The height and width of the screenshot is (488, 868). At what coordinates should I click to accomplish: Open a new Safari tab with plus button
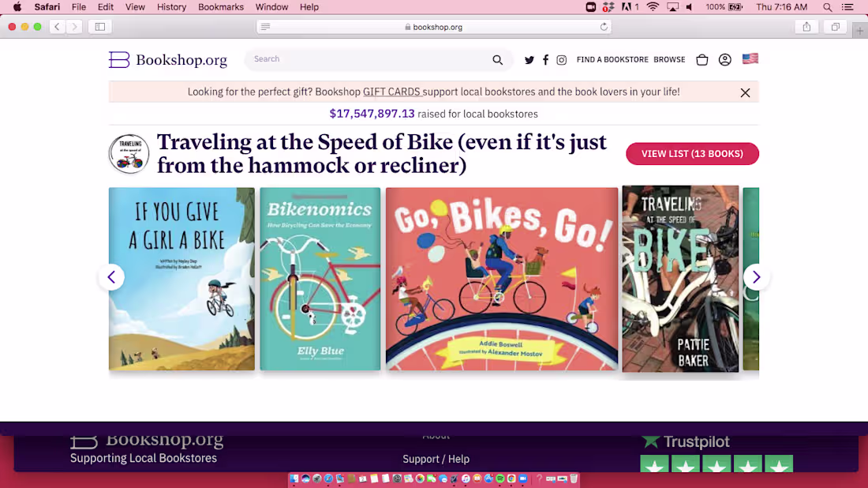tap(859, 32)
